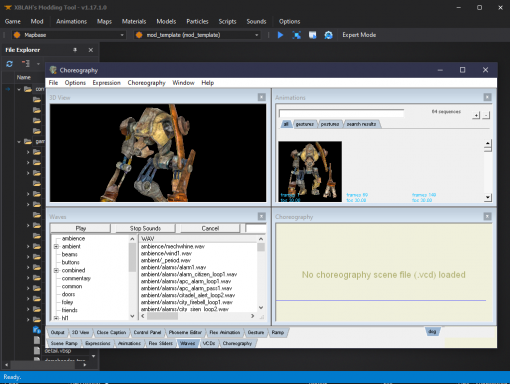Switch to the postures animation tab
510x384 pixels.
pyautogui.click(x=330, y=124)
